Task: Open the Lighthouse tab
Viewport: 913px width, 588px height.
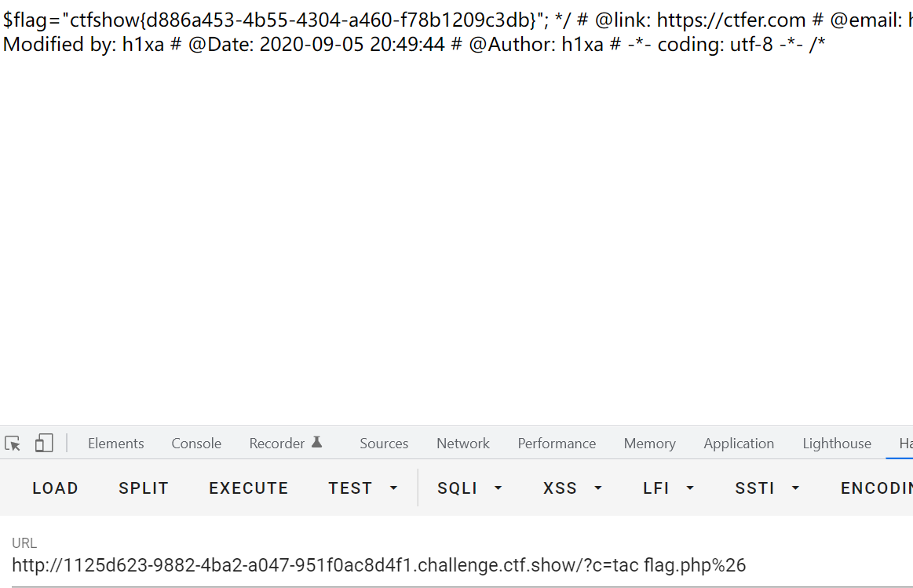Action: 837,444
